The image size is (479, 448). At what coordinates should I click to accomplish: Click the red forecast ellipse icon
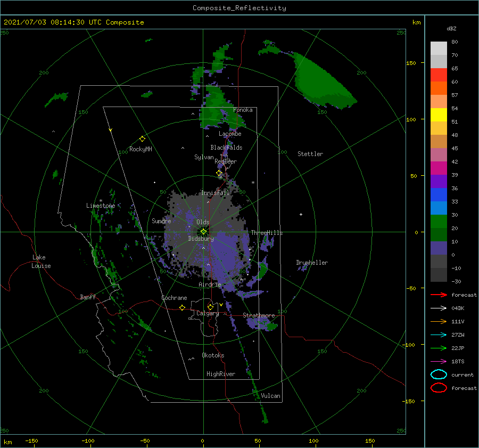(x=439, y=388)
